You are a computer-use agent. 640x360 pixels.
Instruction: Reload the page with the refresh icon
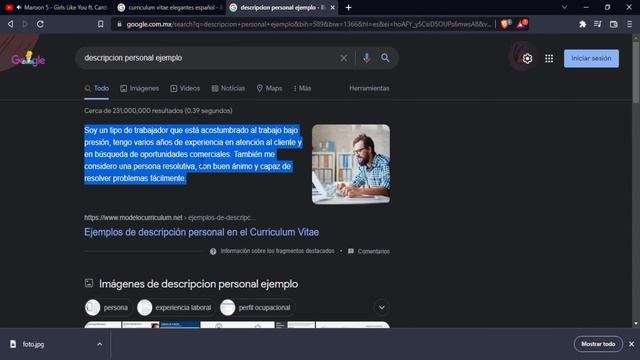(40, 24)
